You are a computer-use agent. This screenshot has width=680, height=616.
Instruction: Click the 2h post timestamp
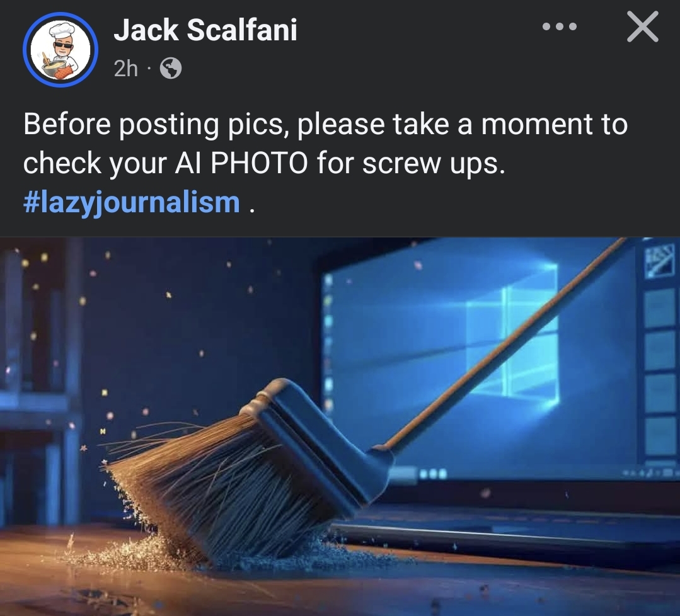(x=126, y=68)
